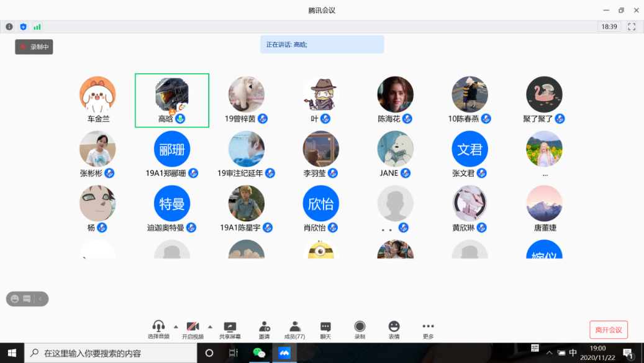This screenshot has width=644, height=363.
Task: Click the blue security shield icon
Action: (24, 27)
